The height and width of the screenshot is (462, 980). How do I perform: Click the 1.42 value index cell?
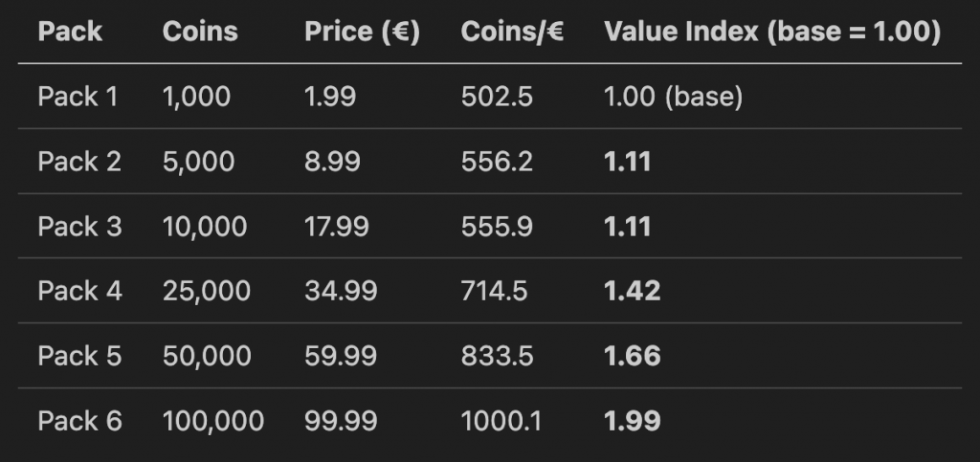pyautogui.click(x=632, y=291)
